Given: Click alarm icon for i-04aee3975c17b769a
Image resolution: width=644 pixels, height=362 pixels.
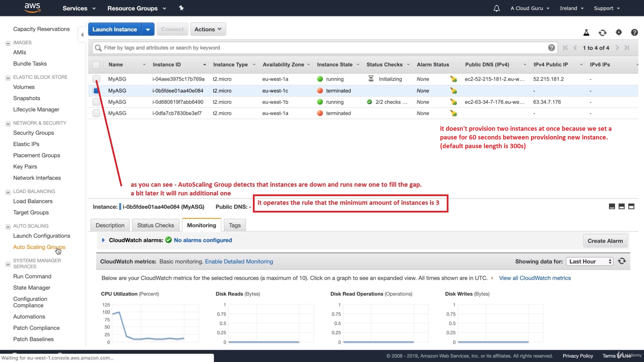Looking at the screenshot, I should tap(453, 79).
